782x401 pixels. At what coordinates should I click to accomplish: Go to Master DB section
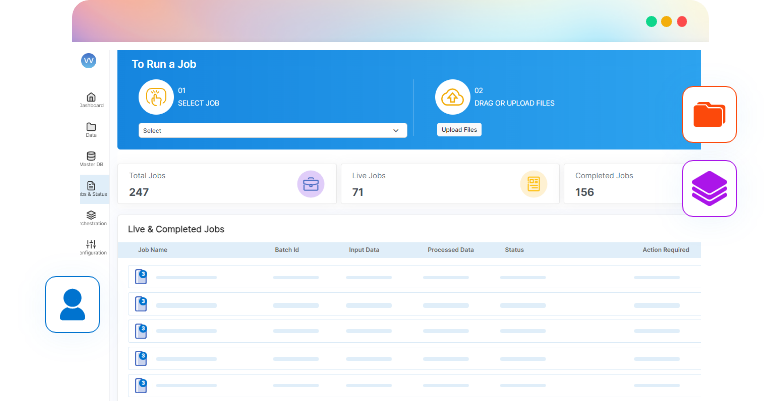coord(91,157)
